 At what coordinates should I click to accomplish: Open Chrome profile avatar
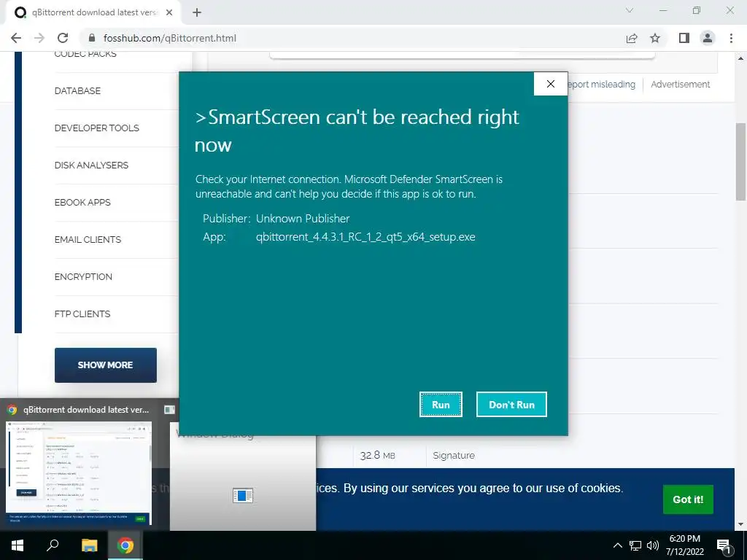coord(708,38)
